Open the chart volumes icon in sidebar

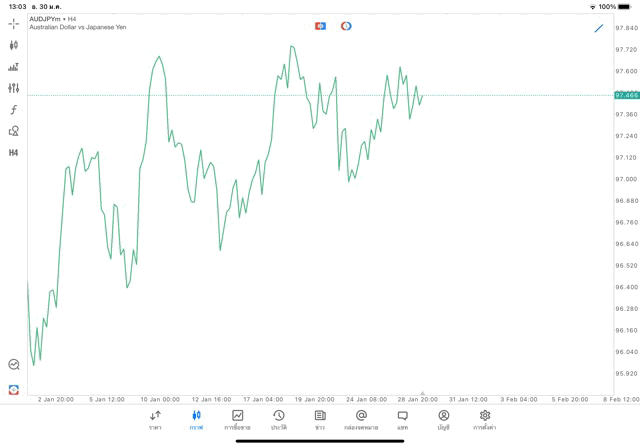14,67
